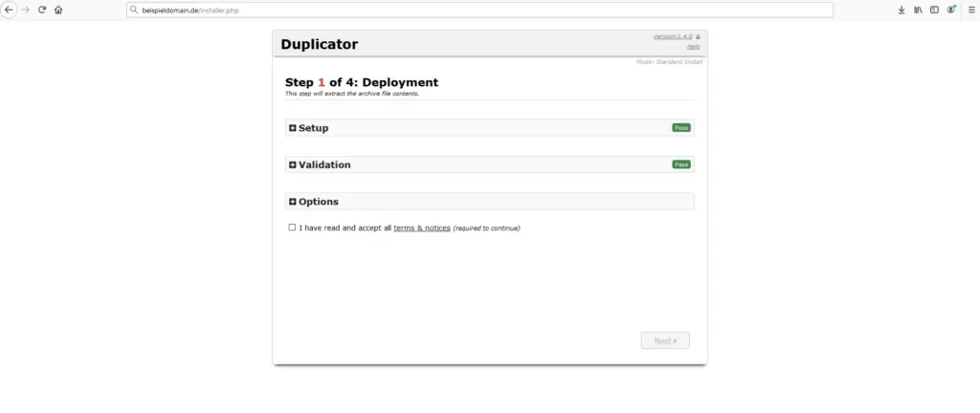980x413 pixels.
Task: Click the Next button
Action: (x=665, y=340)
